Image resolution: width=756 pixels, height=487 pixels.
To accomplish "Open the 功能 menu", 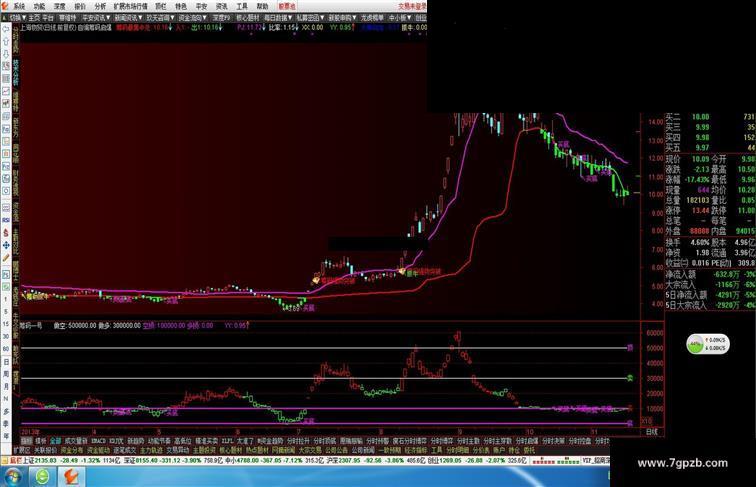I will click(40, 6).
